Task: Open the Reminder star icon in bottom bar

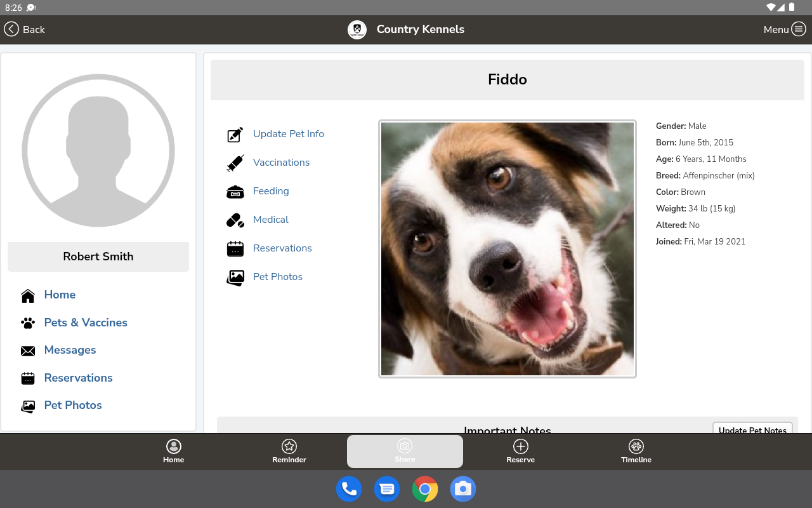Action: [x=289, y=446]
